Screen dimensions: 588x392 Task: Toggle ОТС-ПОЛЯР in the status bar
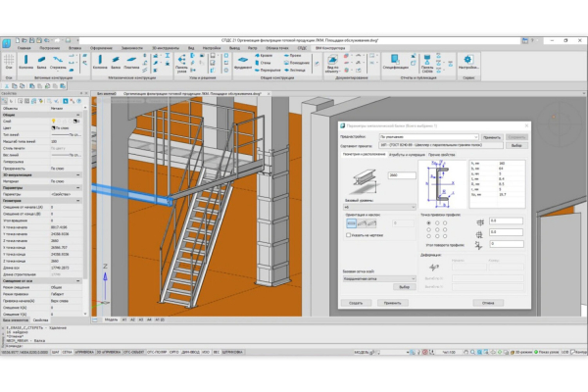tap(157, 352)
